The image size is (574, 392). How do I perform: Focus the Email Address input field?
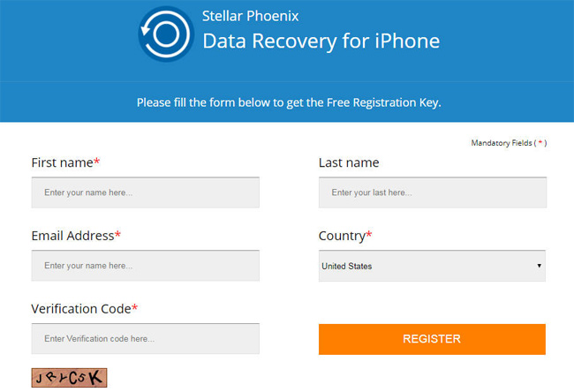(x=145, y=265)
